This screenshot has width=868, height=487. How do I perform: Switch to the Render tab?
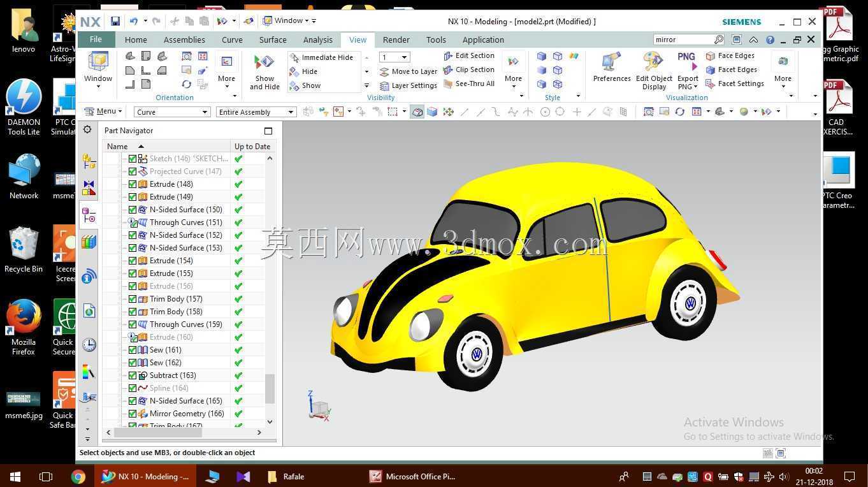pyautogui.click(x=396, y=40)
